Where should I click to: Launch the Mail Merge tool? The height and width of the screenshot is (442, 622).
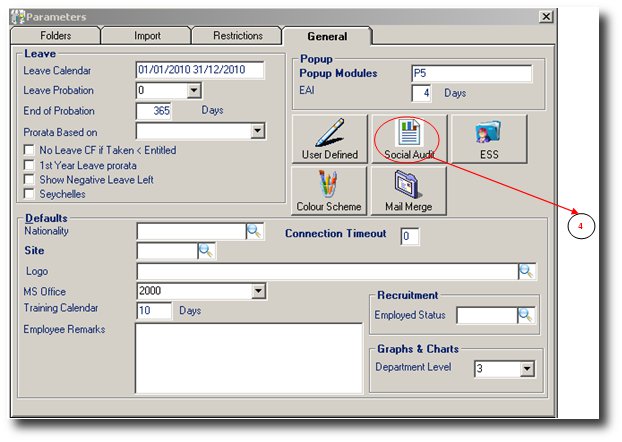pos(407,190)
